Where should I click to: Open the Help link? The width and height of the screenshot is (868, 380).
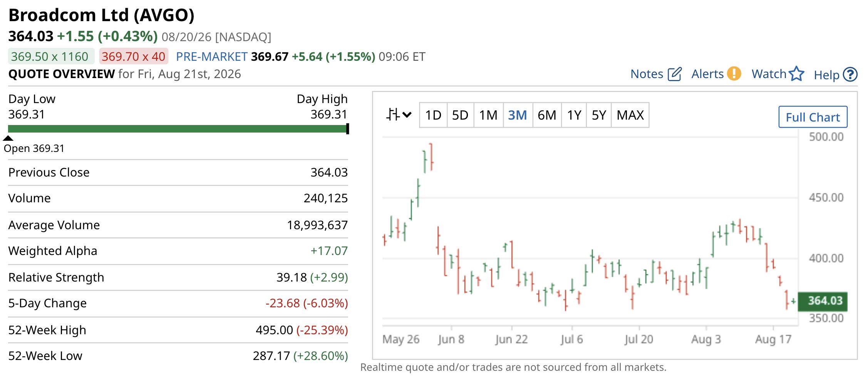[x=827, y=75]
